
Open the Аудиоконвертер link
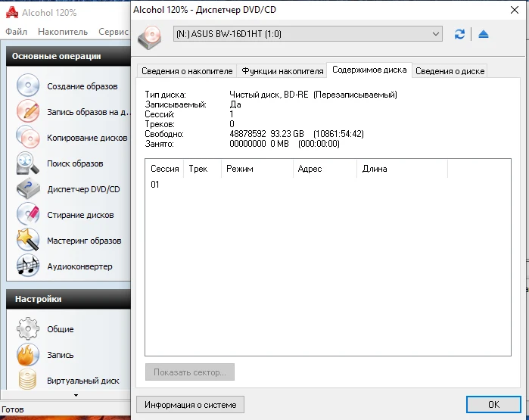tap(79, 266)
